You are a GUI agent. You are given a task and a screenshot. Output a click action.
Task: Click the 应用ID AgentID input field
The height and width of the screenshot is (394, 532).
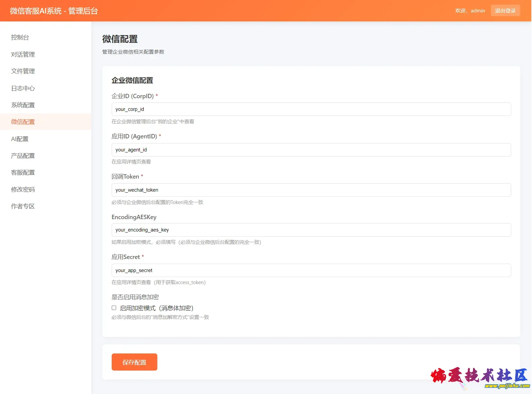tap(311, 150)
